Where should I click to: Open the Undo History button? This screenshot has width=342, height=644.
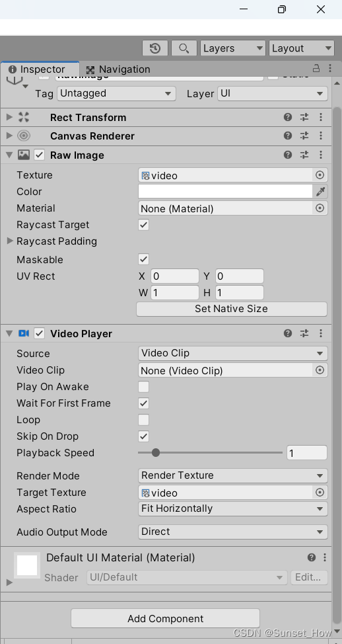155,48
